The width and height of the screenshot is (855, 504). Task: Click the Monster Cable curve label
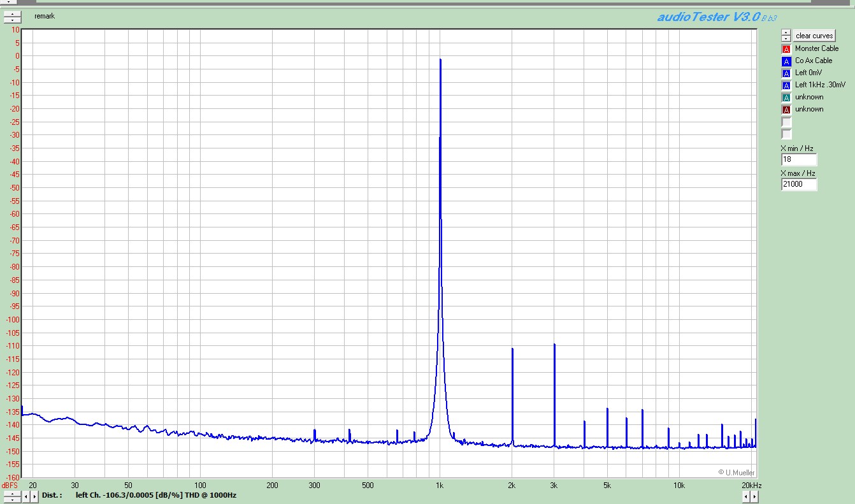(x=817, y=48)
